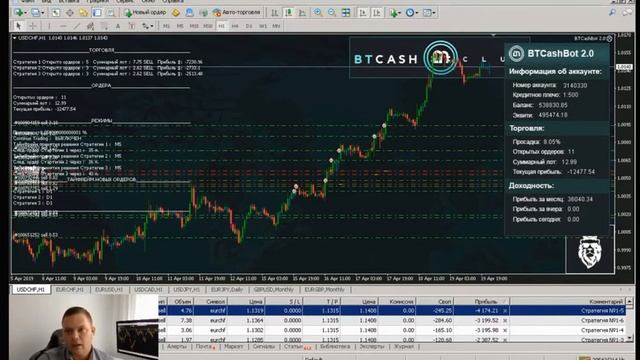Toggle the Navigator folder icon
Viewport: 640px width, 360px height.
[84, 13]
